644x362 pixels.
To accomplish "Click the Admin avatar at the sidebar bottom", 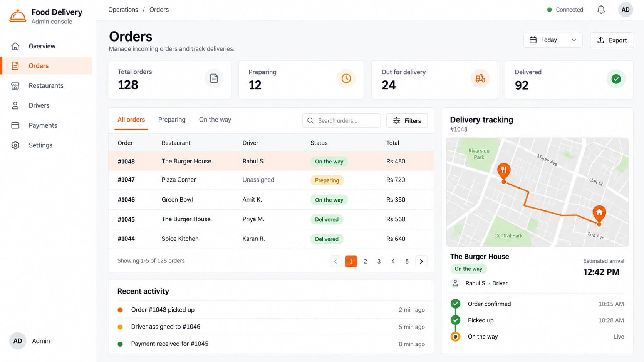I will [x=18, y=341].
